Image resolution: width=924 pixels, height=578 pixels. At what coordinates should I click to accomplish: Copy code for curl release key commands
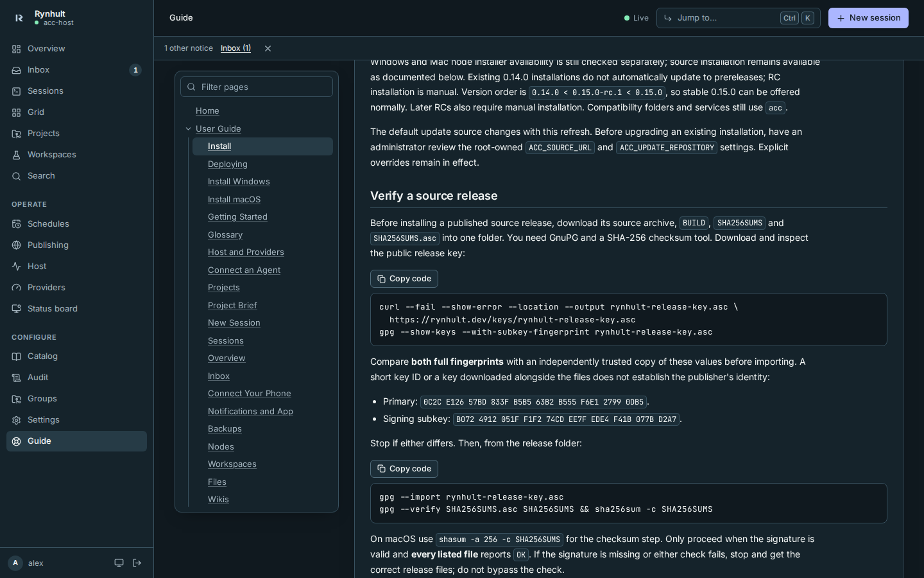pyautogui.click(x=404, y=279)
